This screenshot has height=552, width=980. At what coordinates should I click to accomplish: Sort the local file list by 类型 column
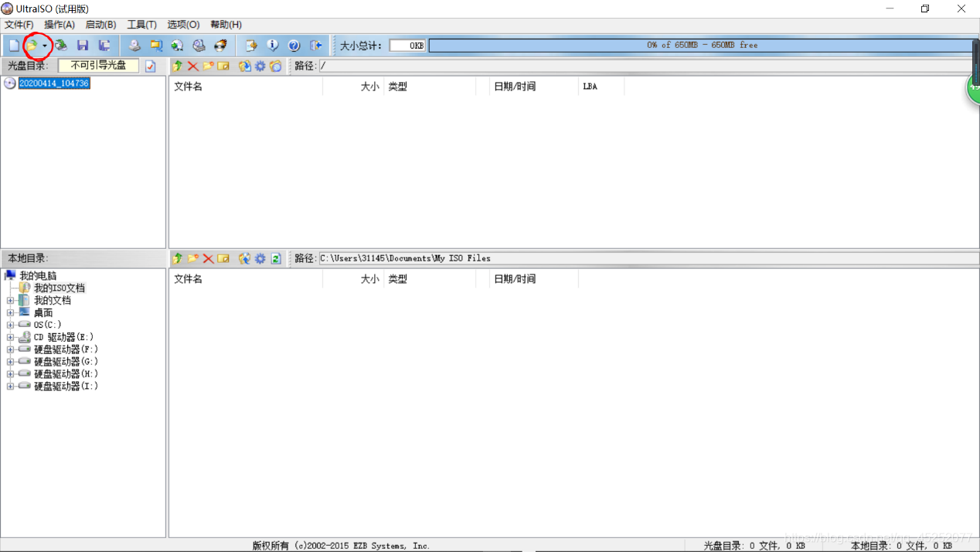tap(429, 279)
